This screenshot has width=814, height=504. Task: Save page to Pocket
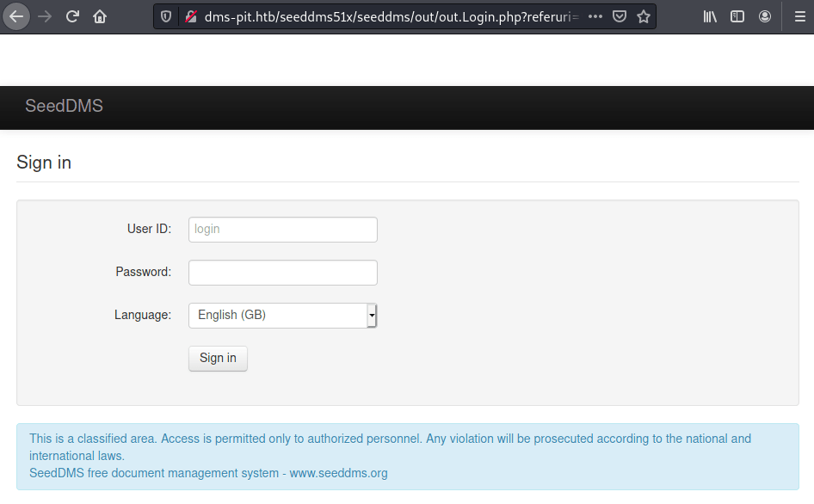pyautogui.click(x=620, y=16)
